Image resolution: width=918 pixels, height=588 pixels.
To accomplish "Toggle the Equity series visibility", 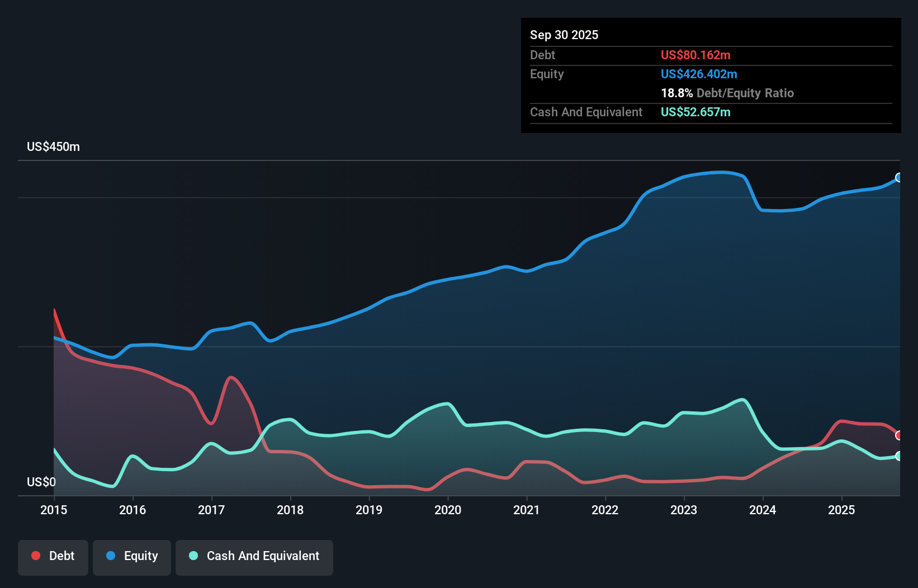I will pos(131,557).
